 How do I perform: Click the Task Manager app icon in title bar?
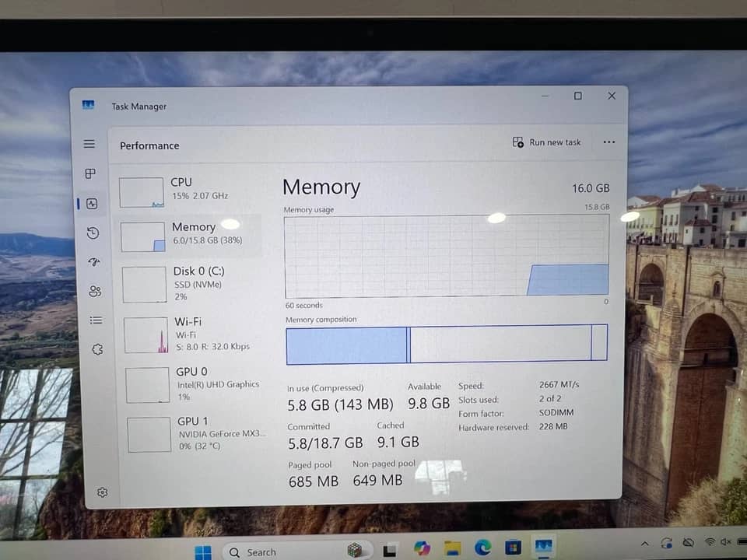88,105
